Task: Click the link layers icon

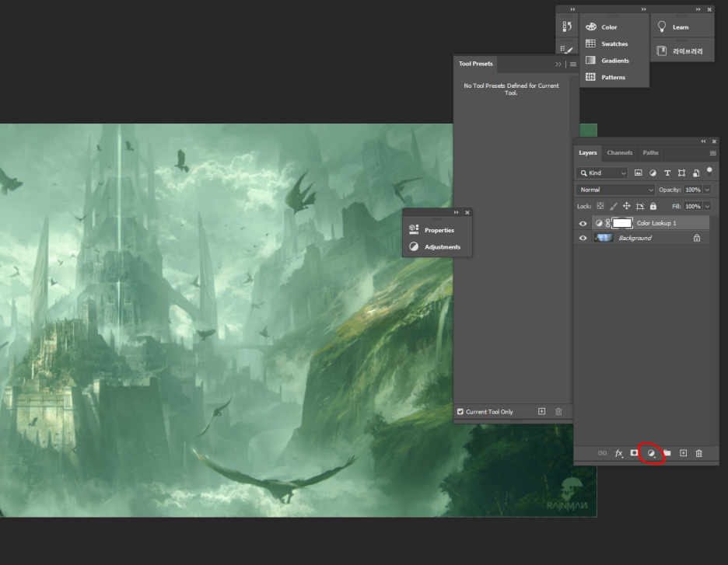Action: [602, 453]
